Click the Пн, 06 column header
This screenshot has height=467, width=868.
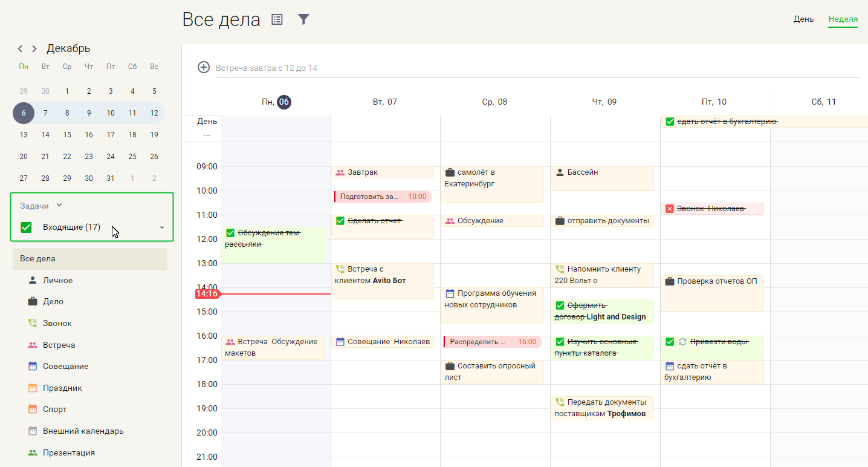click(276, 102)
